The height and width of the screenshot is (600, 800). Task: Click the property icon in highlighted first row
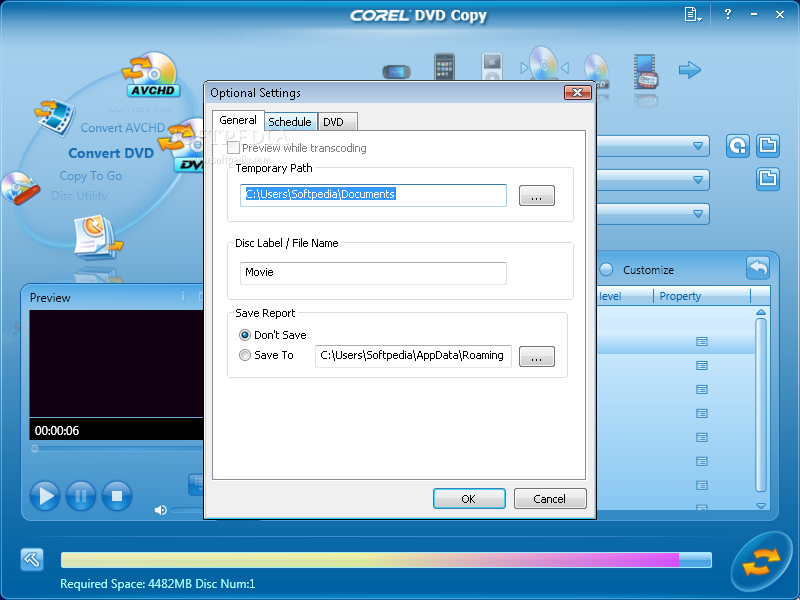[x=702, y=341]
